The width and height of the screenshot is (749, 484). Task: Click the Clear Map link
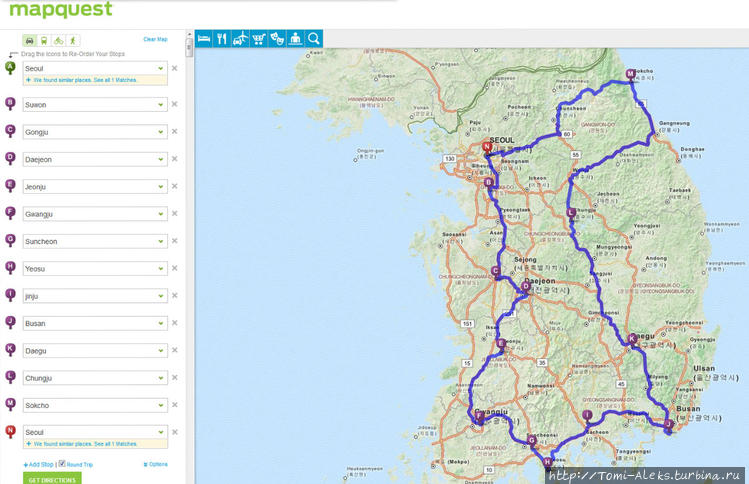pos(155,39)
